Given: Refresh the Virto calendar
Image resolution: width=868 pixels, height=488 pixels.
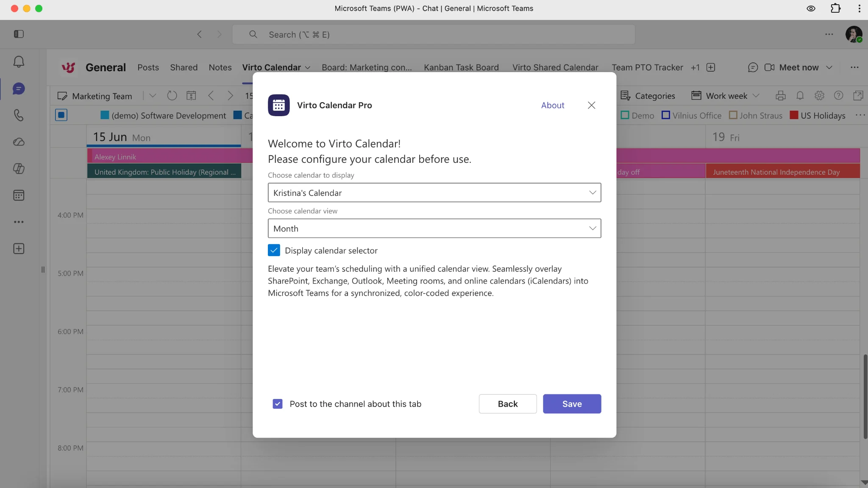Looking at the screenshot, I should [x=172, y=96].
